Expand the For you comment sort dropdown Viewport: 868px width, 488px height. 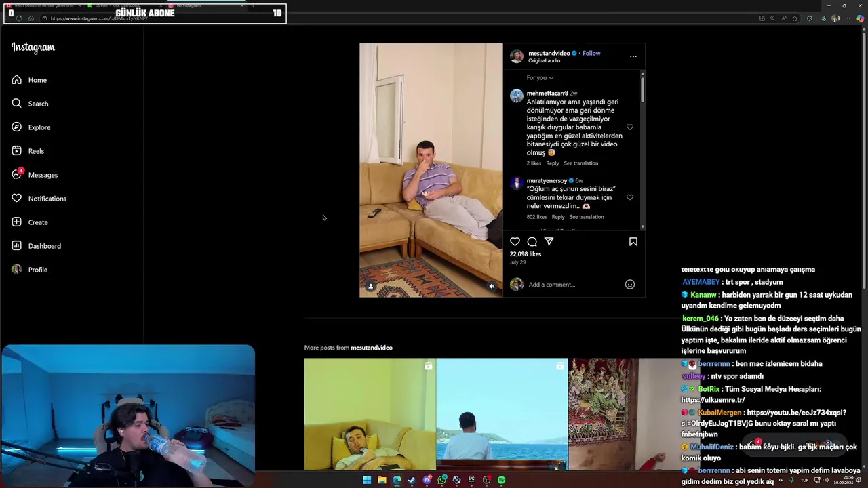click(540, 78)
